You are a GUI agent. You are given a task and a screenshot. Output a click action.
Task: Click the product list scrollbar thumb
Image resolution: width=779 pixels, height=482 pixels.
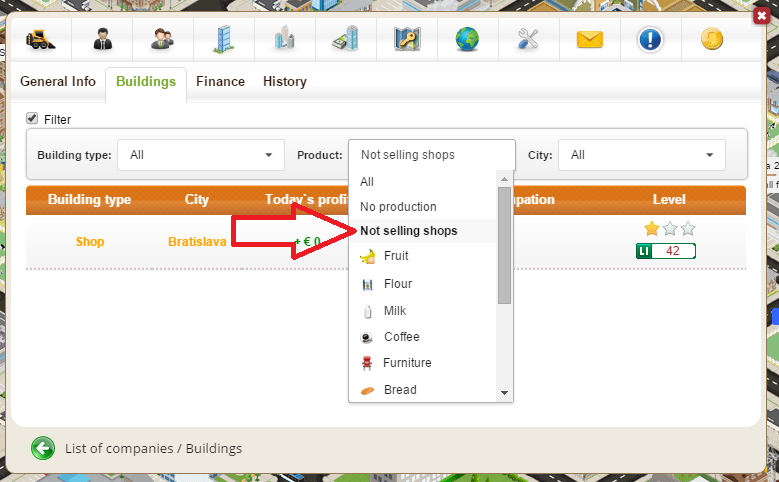pyautogui.click(x=504, y=245)
